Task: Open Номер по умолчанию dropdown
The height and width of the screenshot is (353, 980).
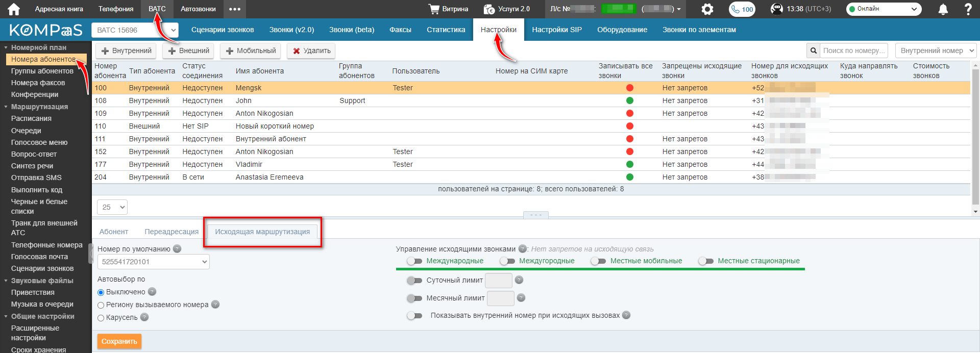Action: coord(153,262)
